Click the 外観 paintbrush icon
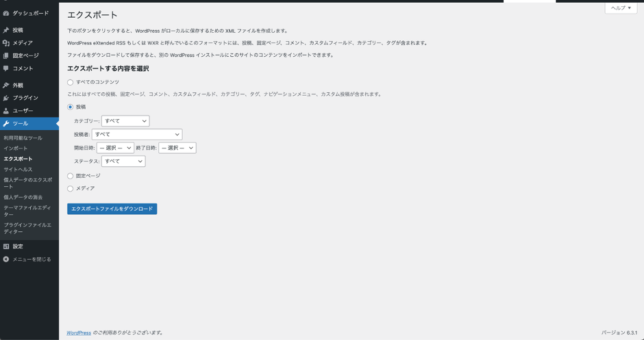 click(5, 86)
